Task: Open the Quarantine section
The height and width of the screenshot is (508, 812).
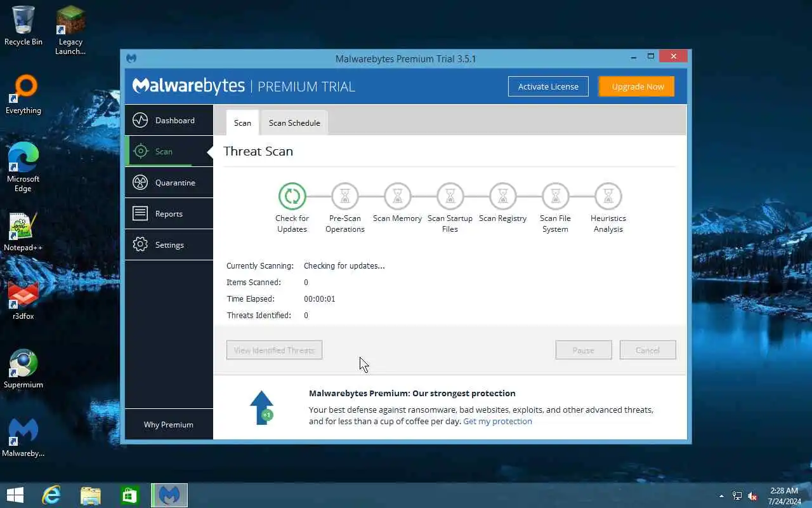Action: [x=169, y=182]
